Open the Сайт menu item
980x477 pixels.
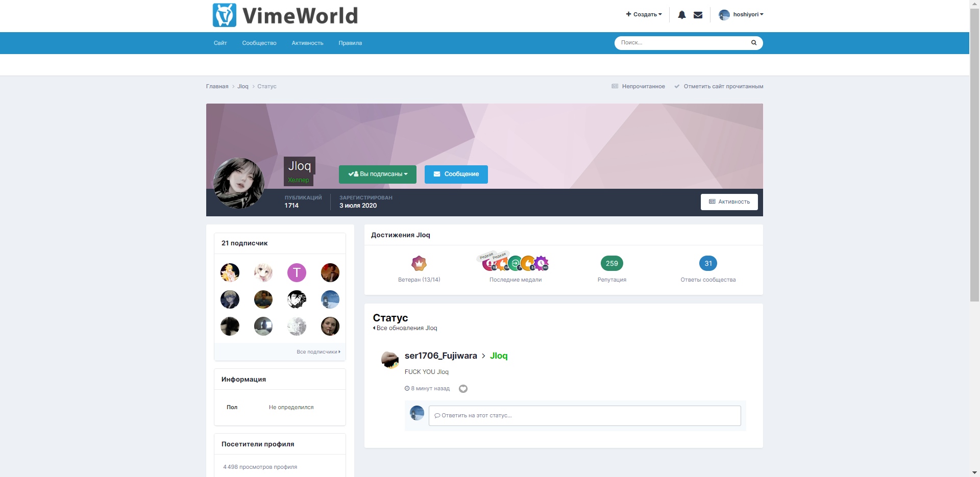[220, 43]
